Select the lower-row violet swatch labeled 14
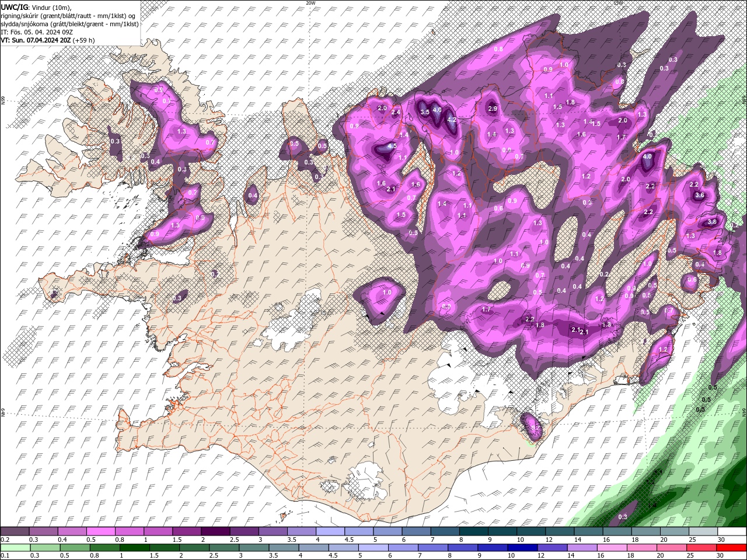 point(582,548)
